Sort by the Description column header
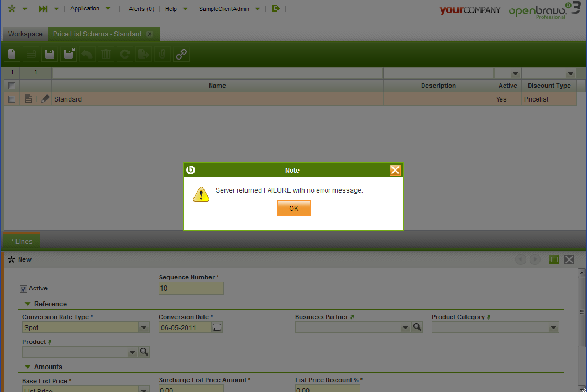 (x=438, y=86)
